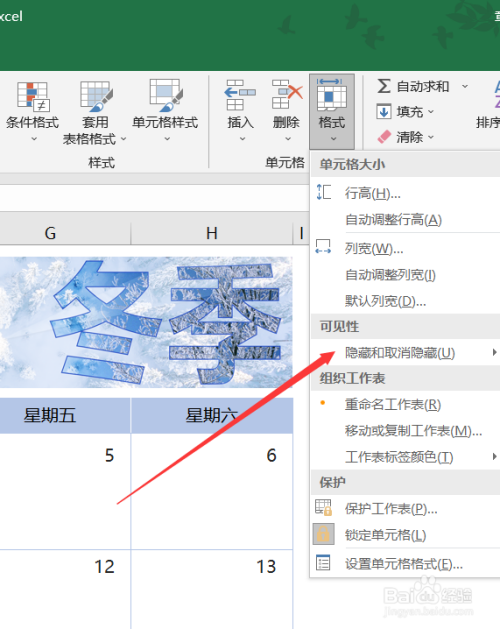This screenshot has height=629, width=500.
Task: Select the calendar cell with 6
Action: coord(212,491)
